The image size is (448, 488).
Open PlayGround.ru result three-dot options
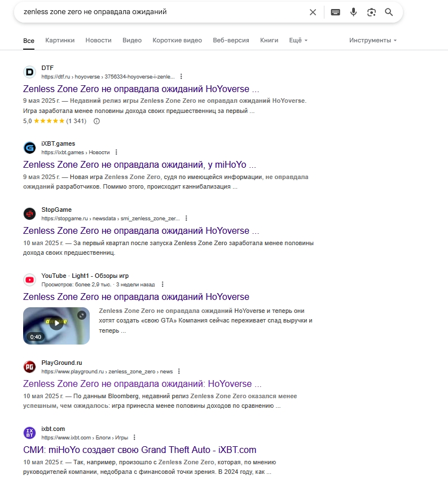pyautogui.click(x=179, y=372)
